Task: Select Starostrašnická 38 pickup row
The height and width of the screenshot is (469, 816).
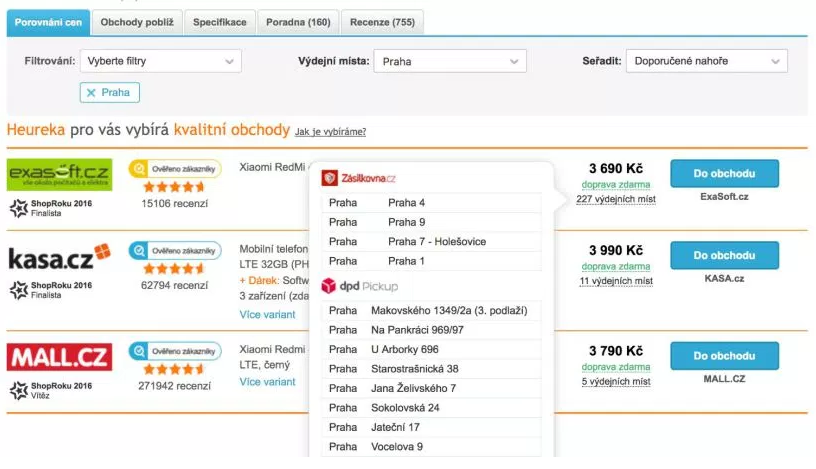Action: pyautogui.click(x=431, y=369)
